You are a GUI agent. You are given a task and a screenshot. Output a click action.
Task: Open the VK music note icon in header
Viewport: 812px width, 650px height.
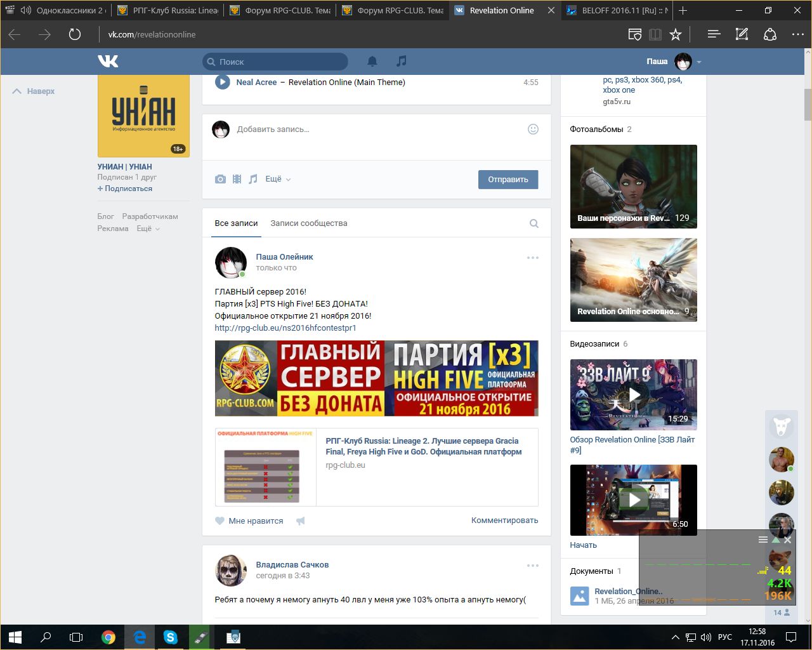(401, 62)
